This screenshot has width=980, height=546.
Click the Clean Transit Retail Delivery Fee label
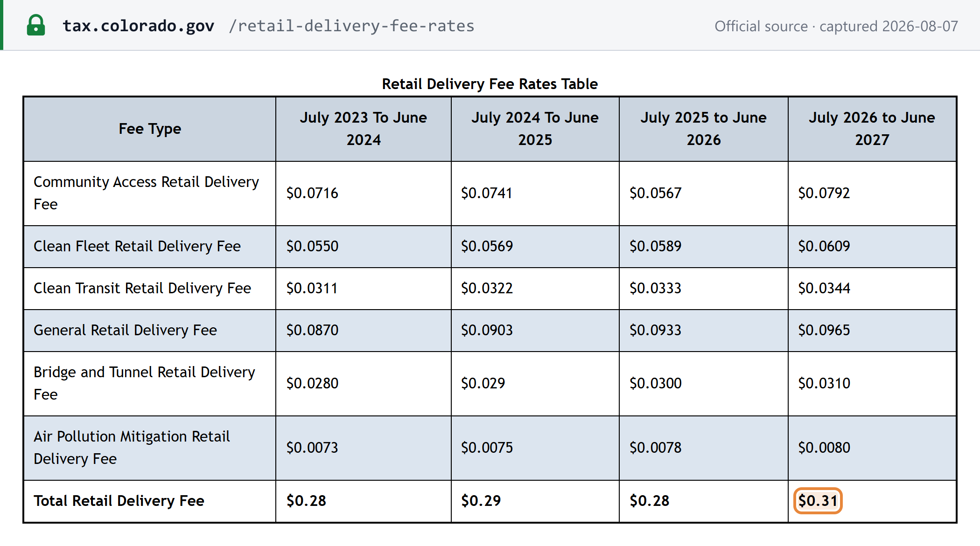pos(142,288)
